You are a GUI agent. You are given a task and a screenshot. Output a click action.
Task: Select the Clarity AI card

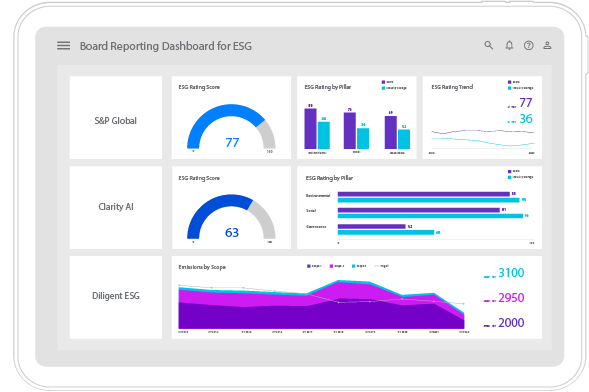[x=116, y=207]
